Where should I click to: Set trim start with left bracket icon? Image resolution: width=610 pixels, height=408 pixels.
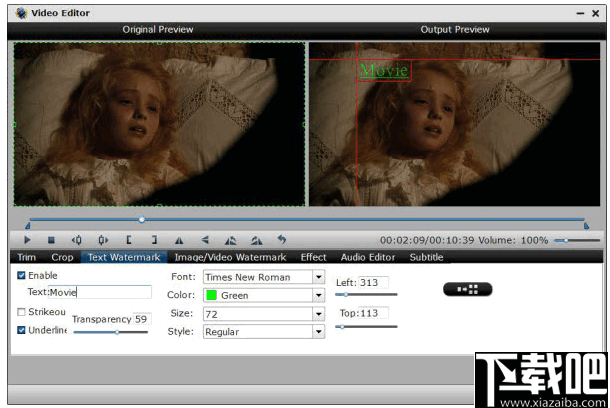click(129, 240)
